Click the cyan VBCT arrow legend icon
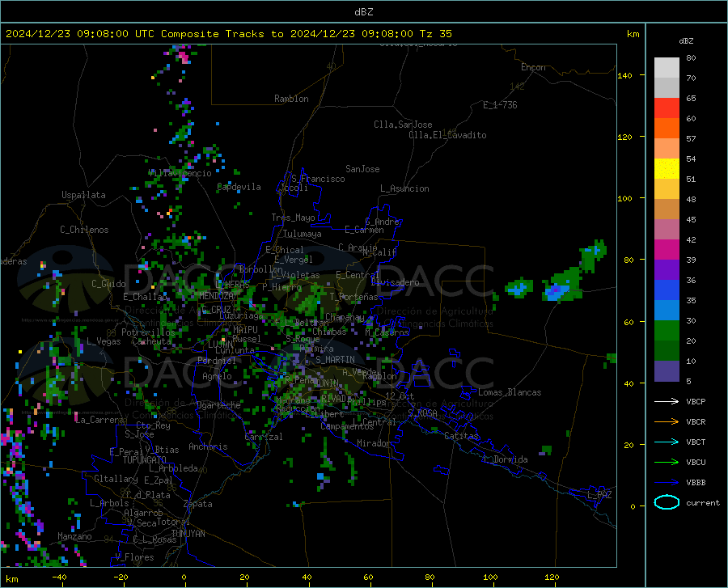This screenshot has width=728, height=588. click(x=667, y=442)
